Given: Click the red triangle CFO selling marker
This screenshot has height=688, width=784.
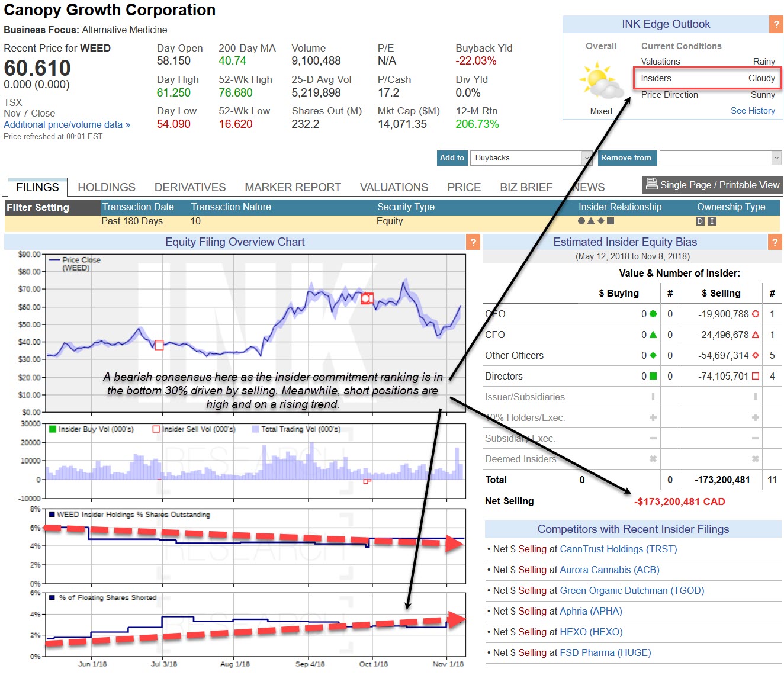Looking at the screenshot, I should coord(756,335).
